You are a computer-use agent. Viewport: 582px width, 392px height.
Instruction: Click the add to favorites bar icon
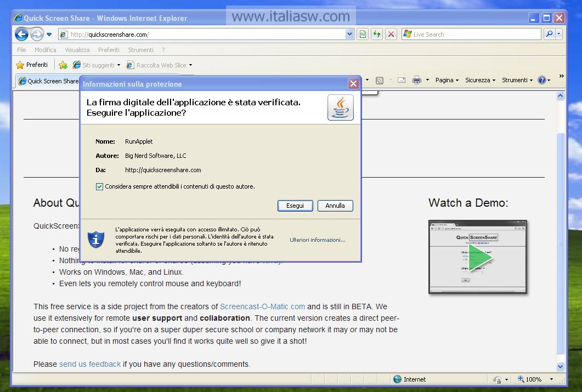(x=63, y=65)
